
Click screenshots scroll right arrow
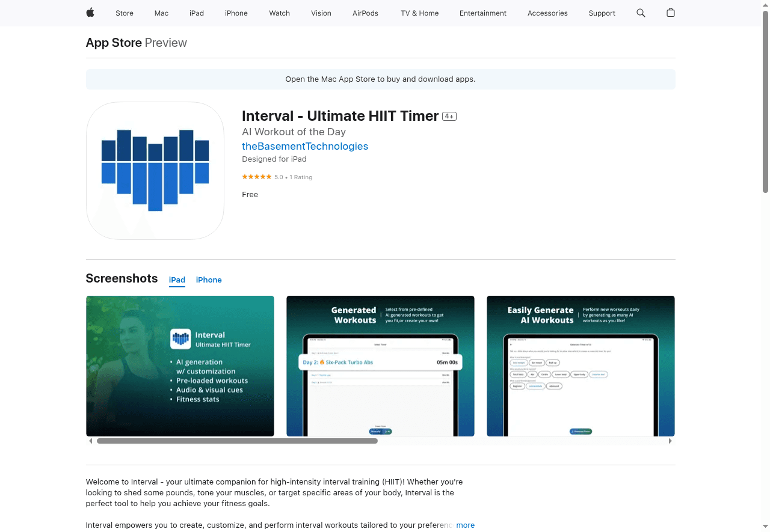tap(670, 441)
